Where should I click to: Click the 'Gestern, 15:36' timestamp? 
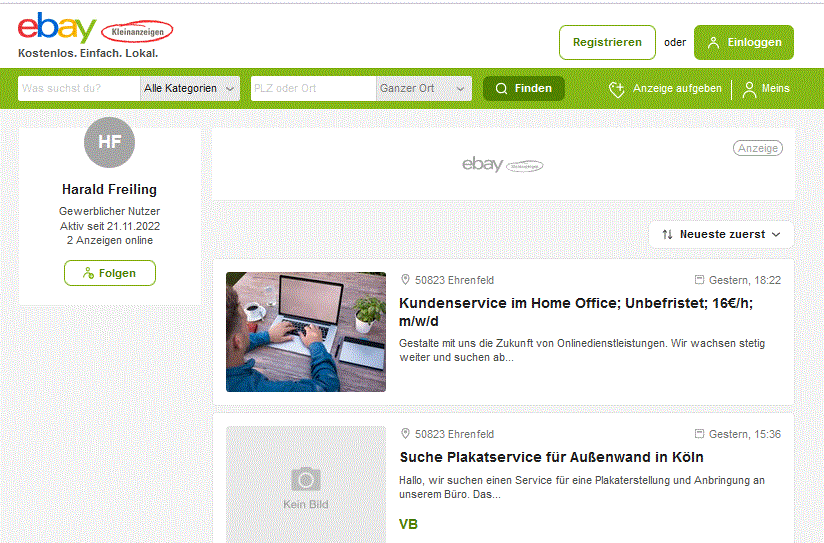point(745,434)
